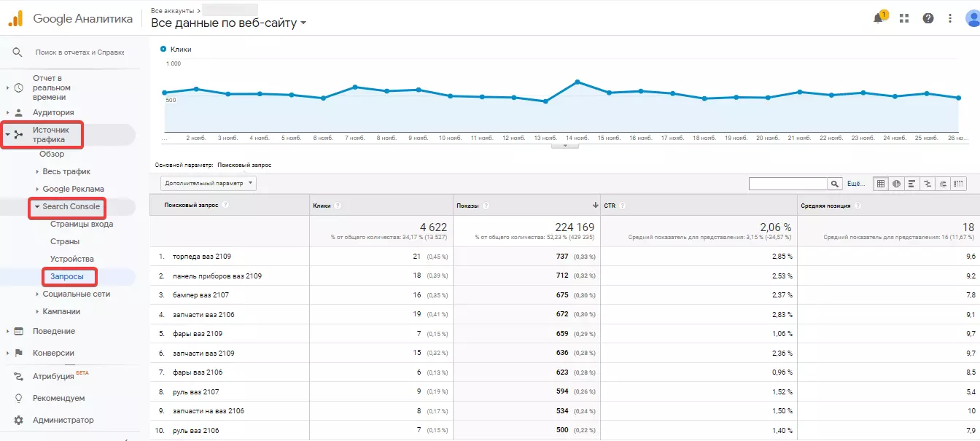
Task: Click the gear icon for Администратор
Action: click(18, 420)
